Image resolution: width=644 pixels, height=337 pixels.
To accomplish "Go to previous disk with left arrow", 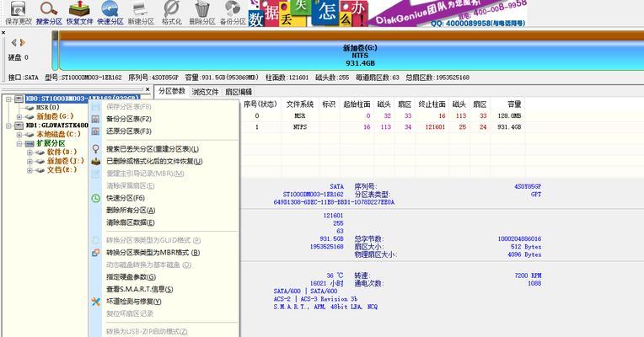I will point(14,42).
